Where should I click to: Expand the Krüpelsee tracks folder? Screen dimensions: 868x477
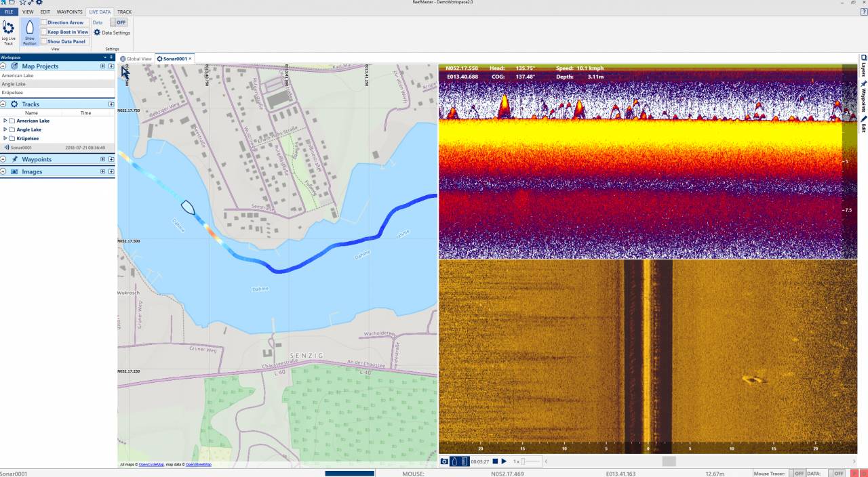coord(5,138)
